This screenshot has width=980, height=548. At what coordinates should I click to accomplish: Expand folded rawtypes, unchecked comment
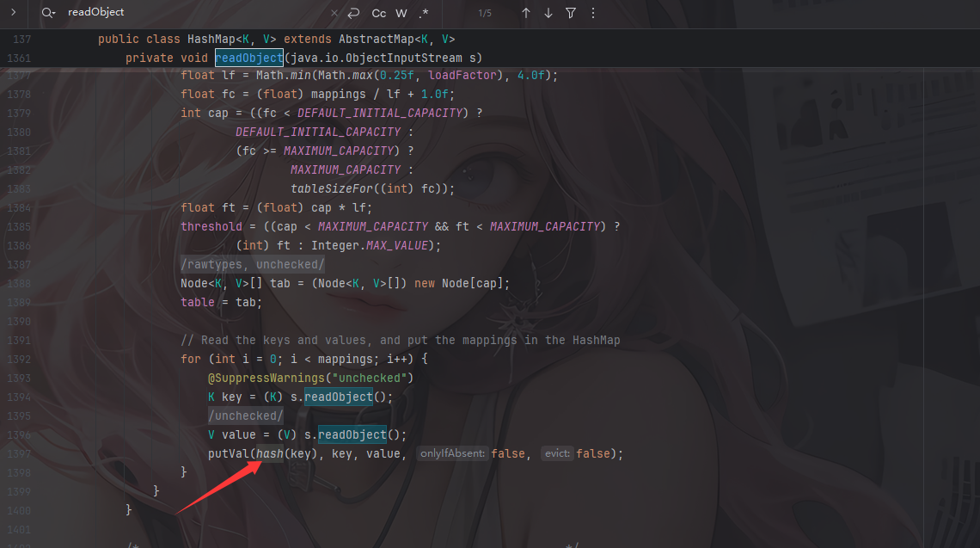[x=253, y=265]
